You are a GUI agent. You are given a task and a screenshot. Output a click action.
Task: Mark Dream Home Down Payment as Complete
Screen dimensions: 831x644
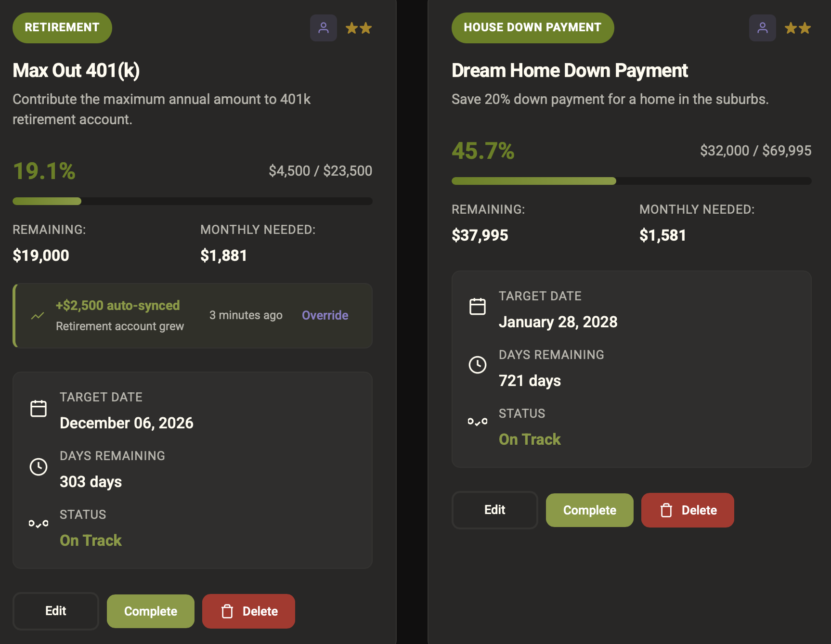pyautogui.click(x=589, y=510)
